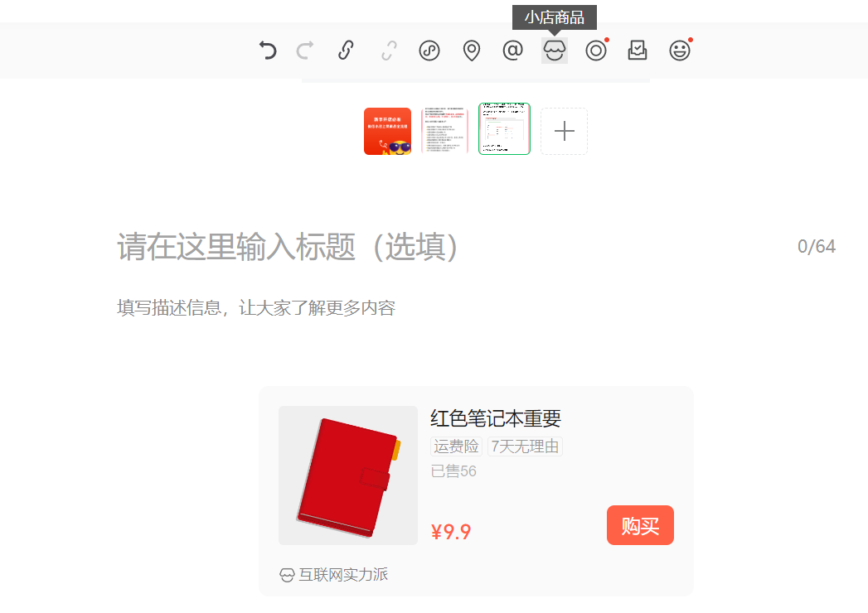This screenshot has height=613, width=868.
Task: Click the red notebook product image
Action: (348, 475)
